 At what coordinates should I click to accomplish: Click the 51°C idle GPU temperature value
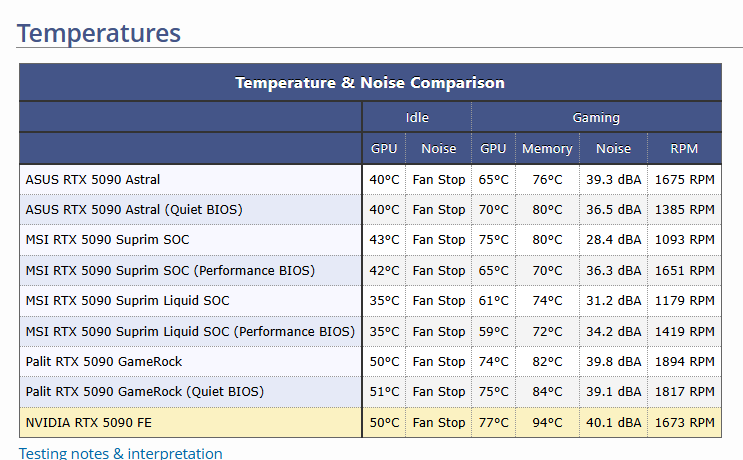tap(384, 392)
